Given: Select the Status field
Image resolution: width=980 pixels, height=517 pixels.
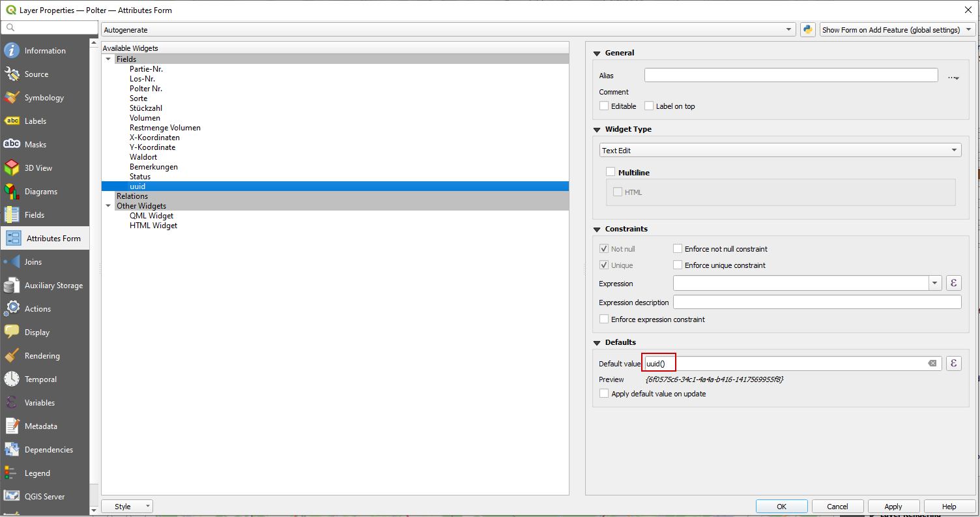Looking at the screenshot, I should click(140, 177).
